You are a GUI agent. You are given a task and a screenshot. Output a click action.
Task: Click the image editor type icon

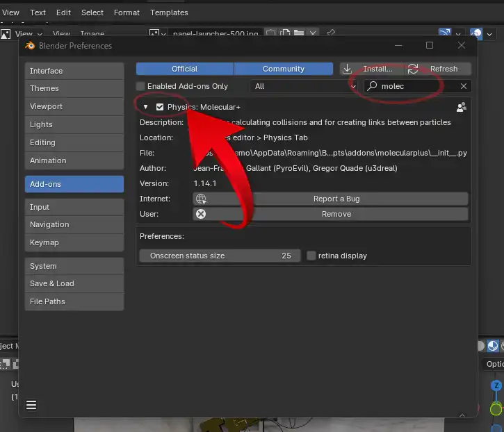coord(6,34)
